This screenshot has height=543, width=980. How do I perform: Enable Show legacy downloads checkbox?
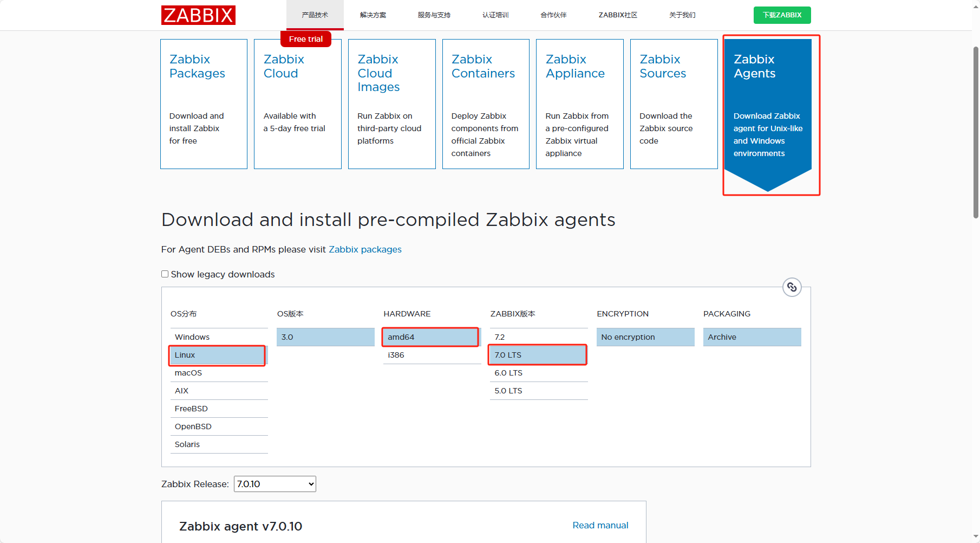click(165, 274)
